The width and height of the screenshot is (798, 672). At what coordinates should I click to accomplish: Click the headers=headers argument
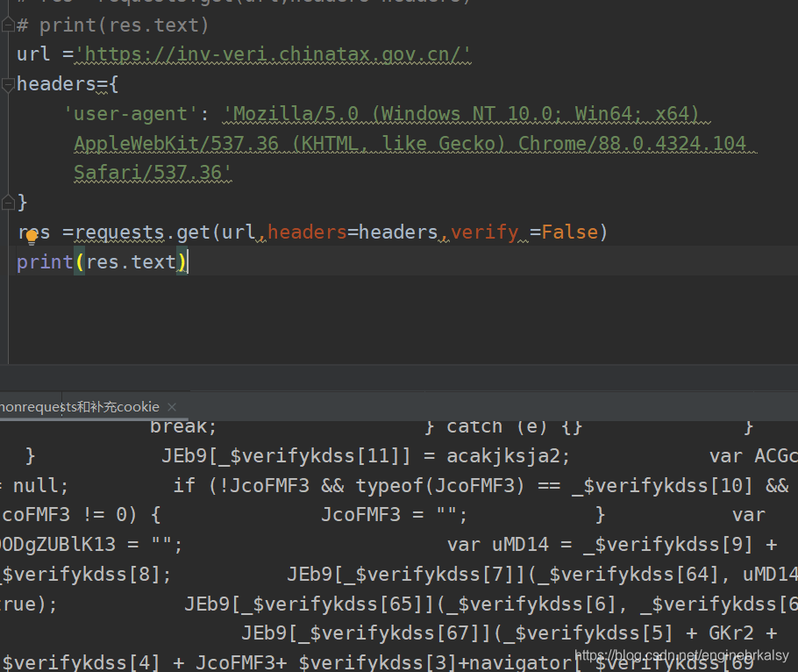tap(353, 232)
